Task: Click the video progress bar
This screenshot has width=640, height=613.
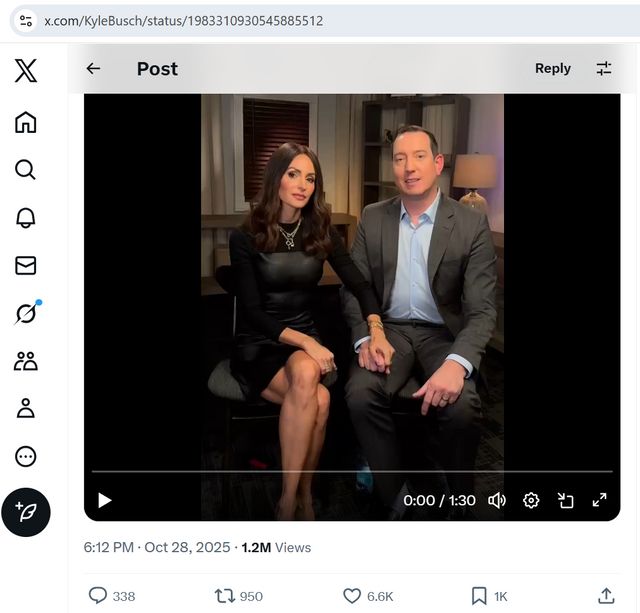Action: (x=352, y=471)
